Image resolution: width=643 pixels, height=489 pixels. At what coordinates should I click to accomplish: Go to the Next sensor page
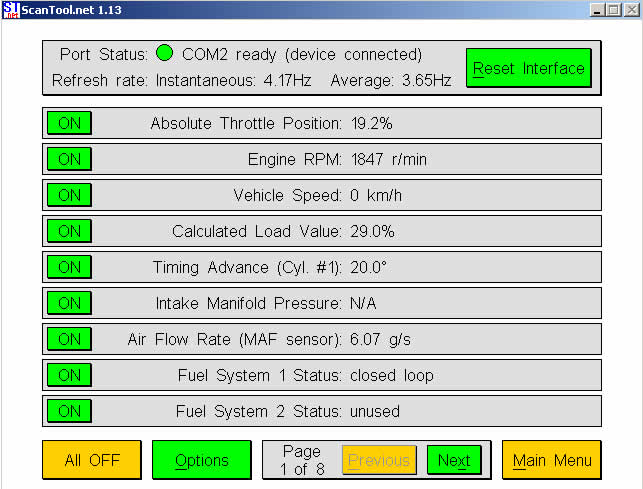(453, 460)
